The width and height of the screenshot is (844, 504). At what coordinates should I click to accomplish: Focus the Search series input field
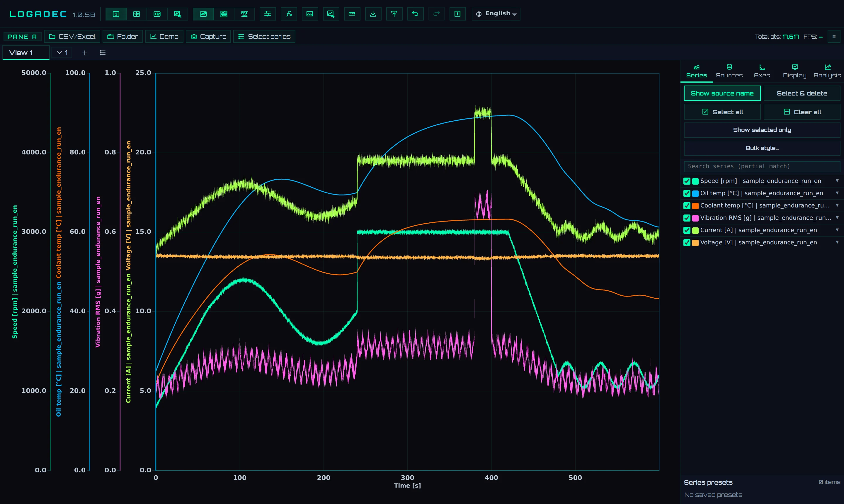762,166
